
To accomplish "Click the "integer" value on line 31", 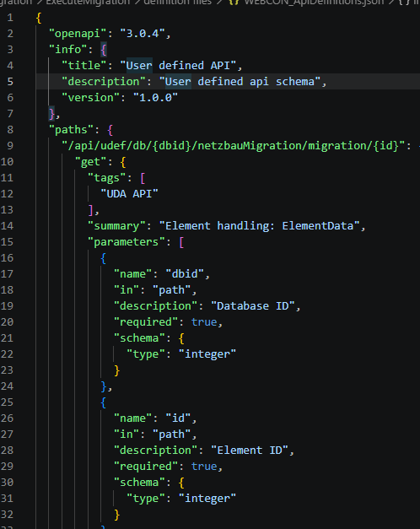I will coord(207,499).
